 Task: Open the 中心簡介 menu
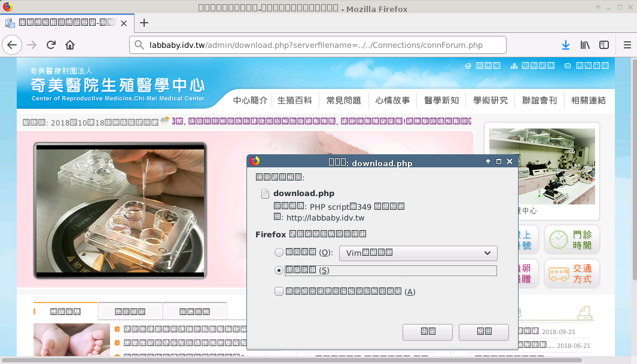coord(250,100)
